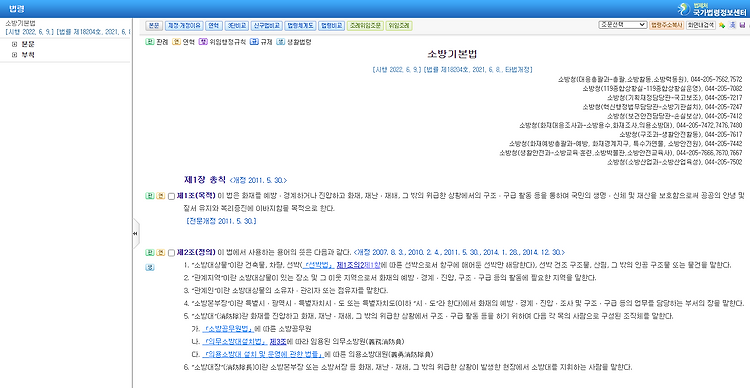The image size is (750, 388).
Task: Expand the 부칙 tree node
Action: (x=14, y=55)
